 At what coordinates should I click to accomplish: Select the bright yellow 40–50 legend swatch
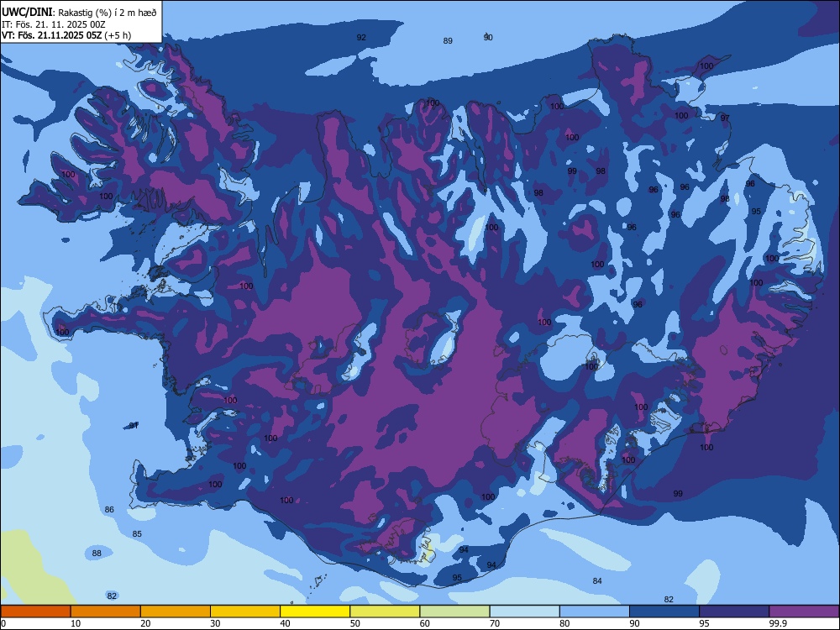(315, 612)
